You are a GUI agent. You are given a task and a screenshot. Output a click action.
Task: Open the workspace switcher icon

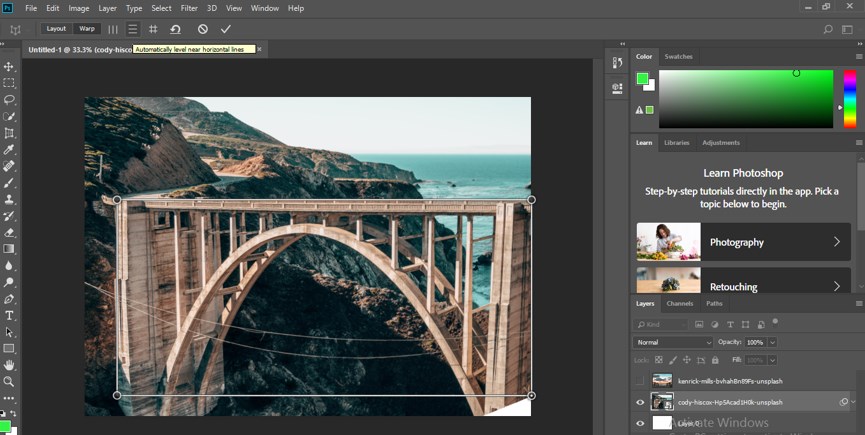tap(847, 30)
